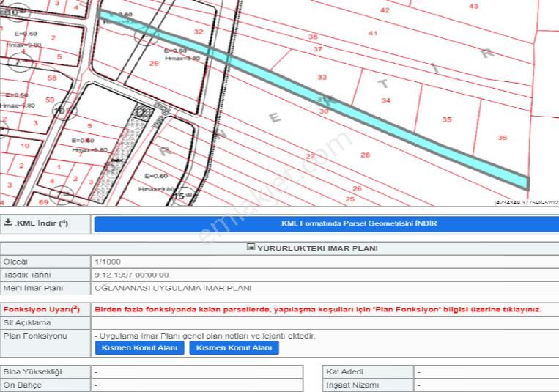The height and width of the screenshot is (392, 559).
Task: Select the 1/1000 scale value
Action: pos(108,262)
